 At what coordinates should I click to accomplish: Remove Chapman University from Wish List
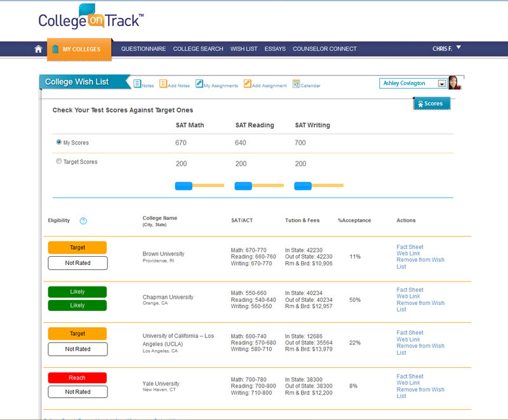(420, 306)
